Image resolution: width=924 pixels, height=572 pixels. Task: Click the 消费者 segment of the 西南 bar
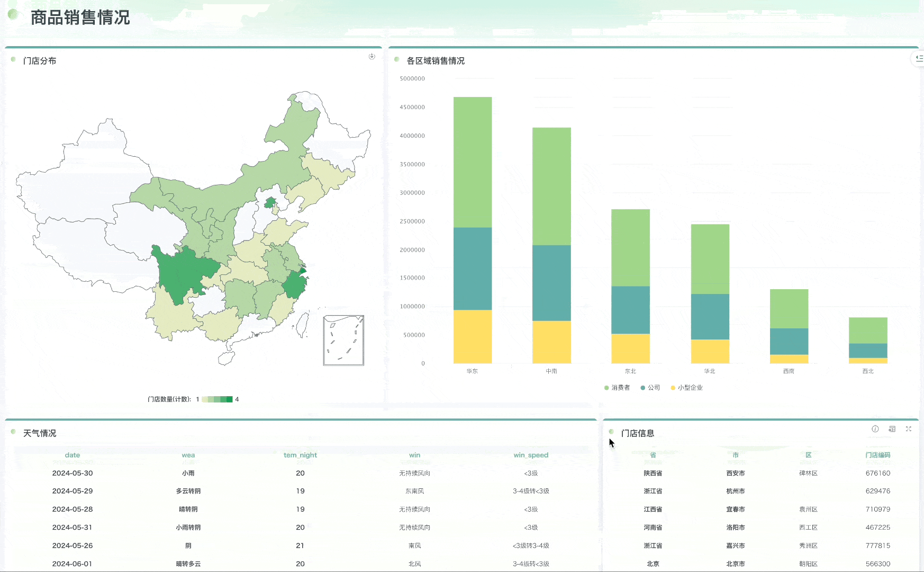click(x=789, y=309)
